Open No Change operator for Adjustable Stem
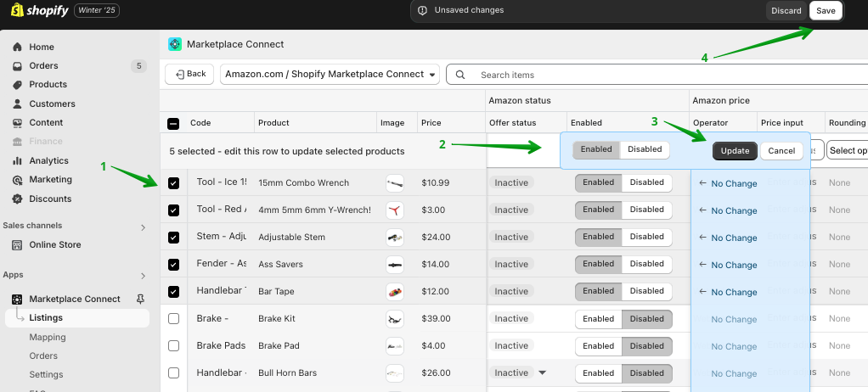 pos(728,238)
